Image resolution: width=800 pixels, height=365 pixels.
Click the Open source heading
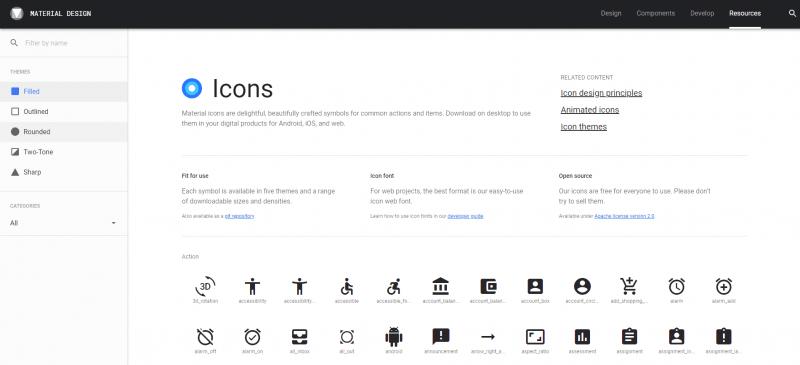[x=576, y=176]
